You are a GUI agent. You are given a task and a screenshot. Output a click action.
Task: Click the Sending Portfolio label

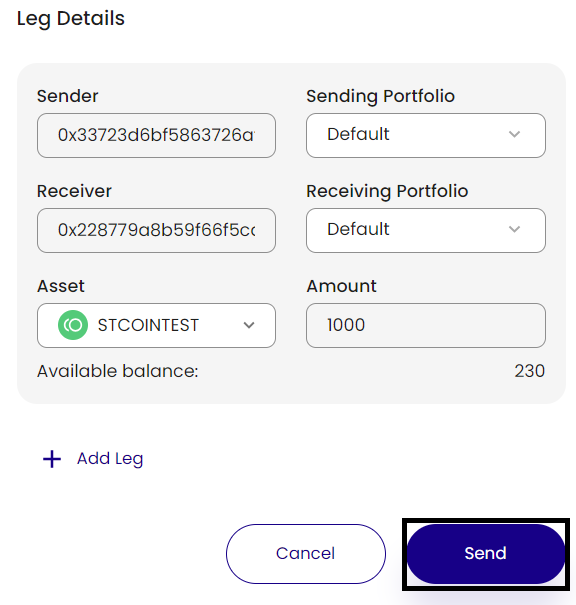click(380, 96)
